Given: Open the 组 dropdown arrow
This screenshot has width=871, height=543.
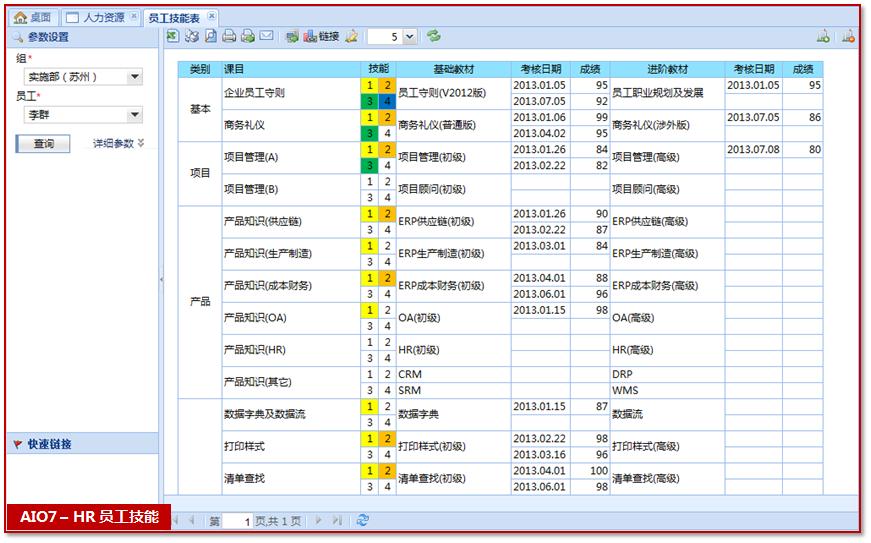Looking at the screenshot, I should (x=134, y=77).
